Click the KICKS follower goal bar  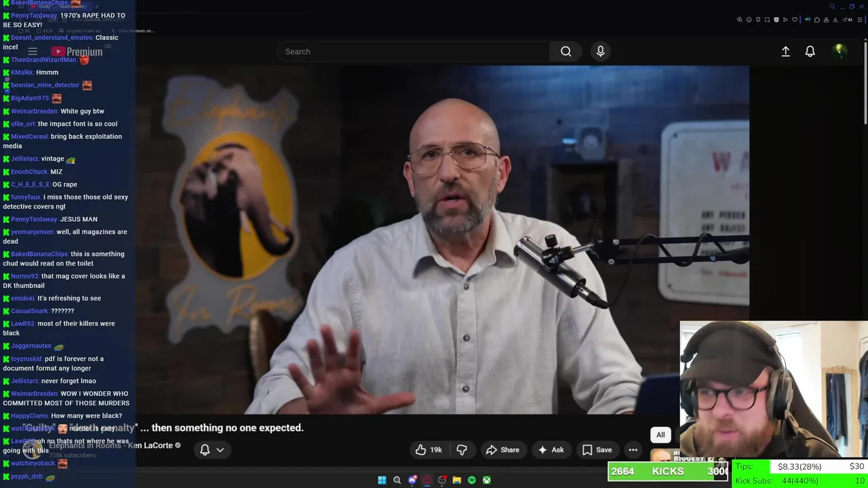[668, 471]
